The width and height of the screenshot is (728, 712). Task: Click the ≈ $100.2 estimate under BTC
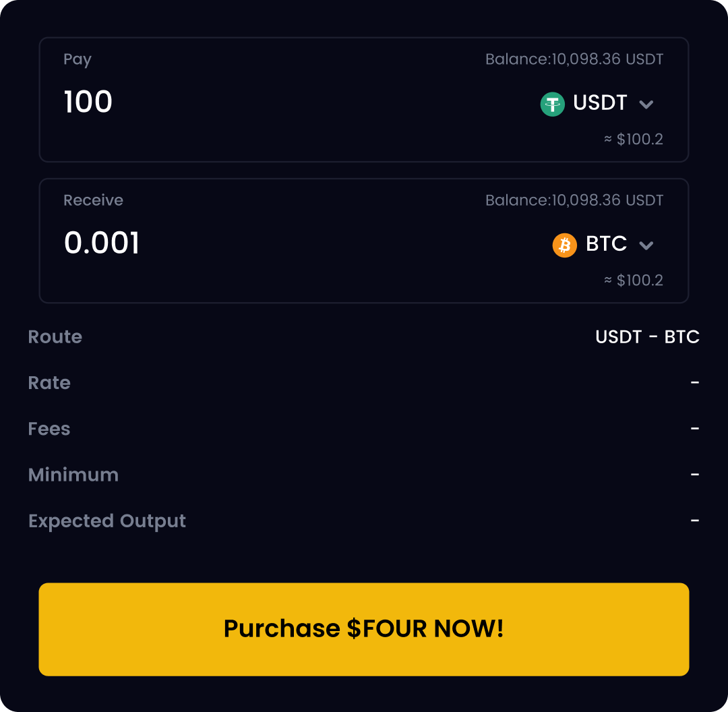click(634, 280)
